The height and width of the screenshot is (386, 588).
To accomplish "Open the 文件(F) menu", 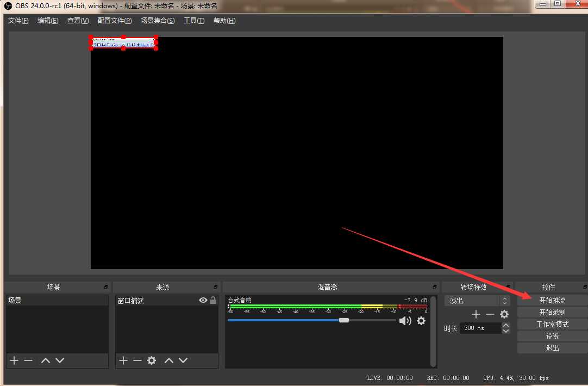I will (18, 21).
